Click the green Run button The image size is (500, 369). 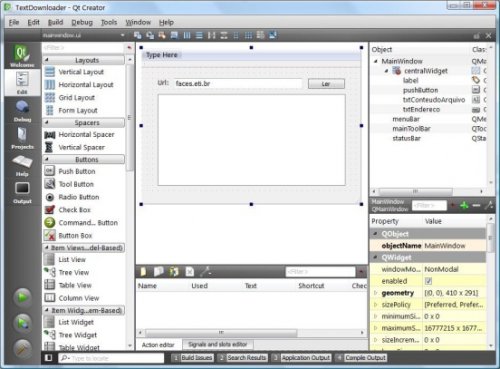point(22,297)
